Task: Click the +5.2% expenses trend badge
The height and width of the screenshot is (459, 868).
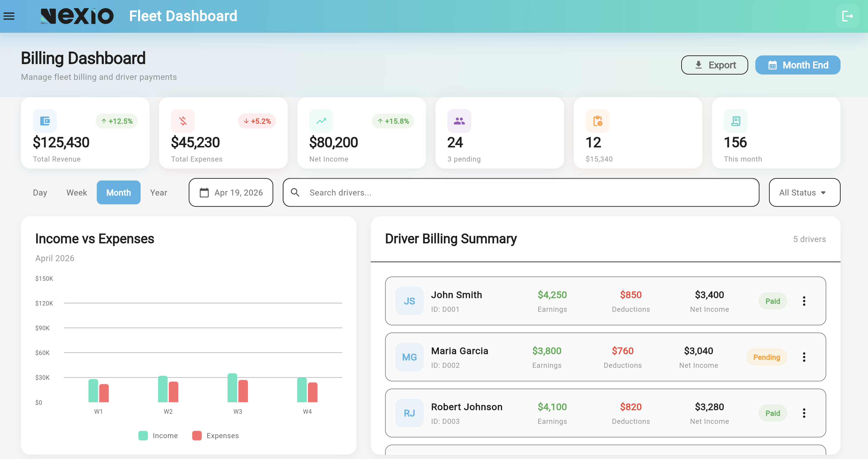Action: (257, 121)
